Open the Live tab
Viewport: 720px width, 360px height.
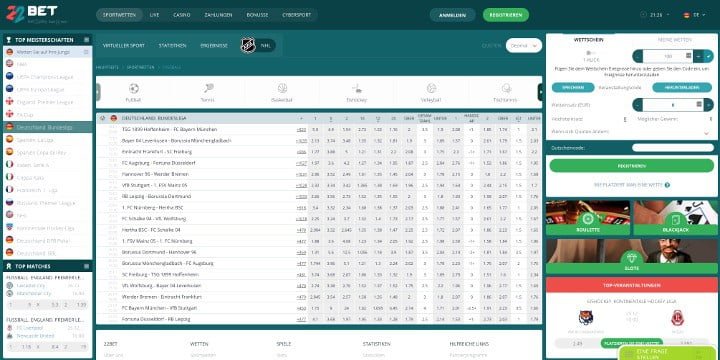154,15
